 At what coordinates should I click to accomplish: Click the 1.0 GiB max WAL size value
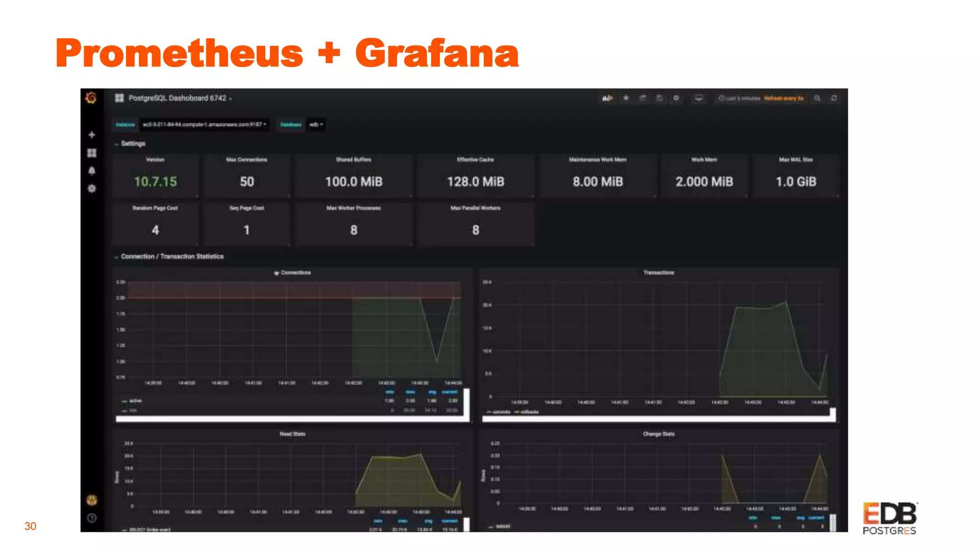796,182
